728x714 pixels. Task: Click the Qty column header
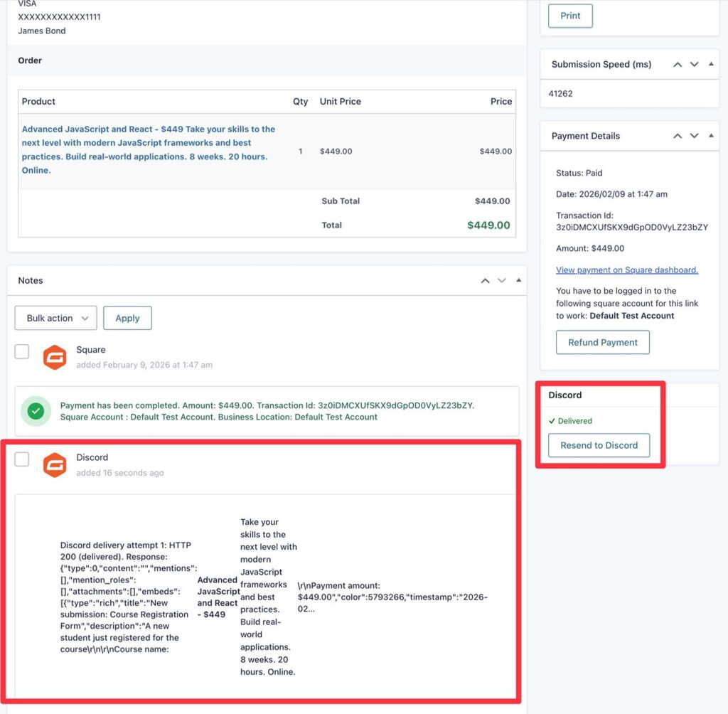coord(301,101)
